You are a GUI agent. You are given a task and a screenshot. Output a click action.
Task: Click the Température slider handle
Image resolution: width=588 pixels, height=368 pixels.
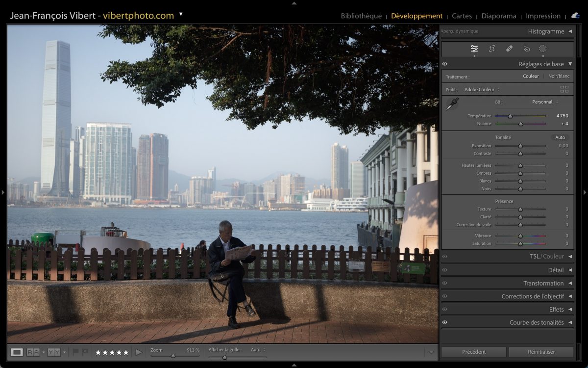coord(510,116)
